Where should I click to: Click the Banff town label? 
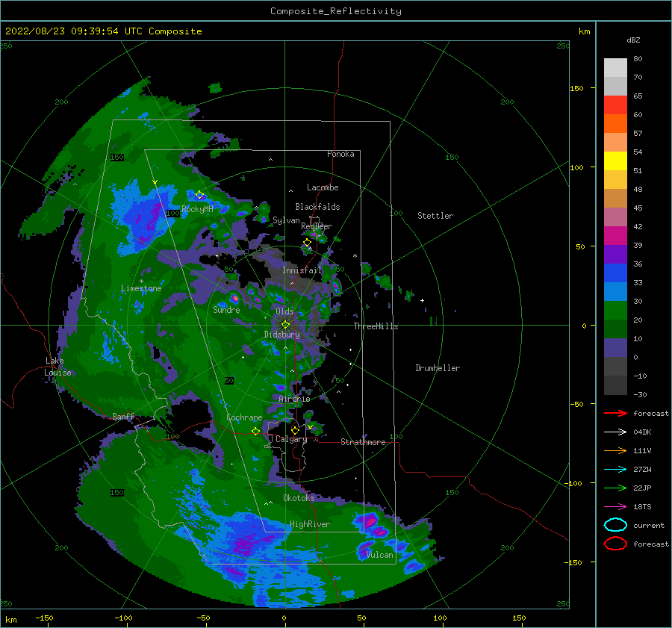pyautogui.click(x=123, y=416)
